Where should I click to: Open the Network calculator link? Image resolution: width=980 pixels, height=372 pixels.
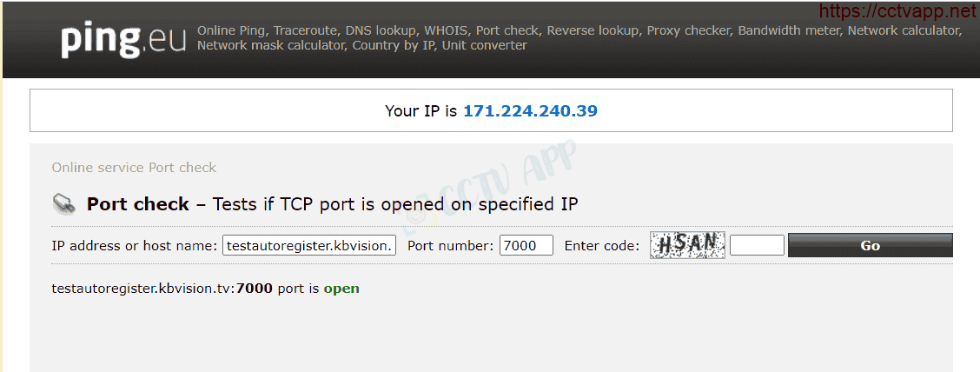[904, 30]
